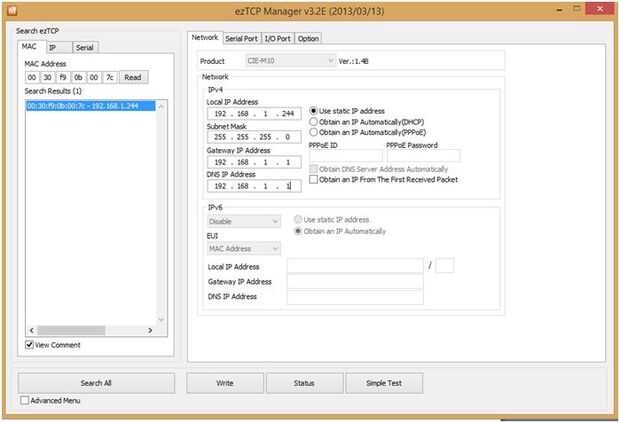Click the Write button
620x423 pixels.
click(225, 383)
